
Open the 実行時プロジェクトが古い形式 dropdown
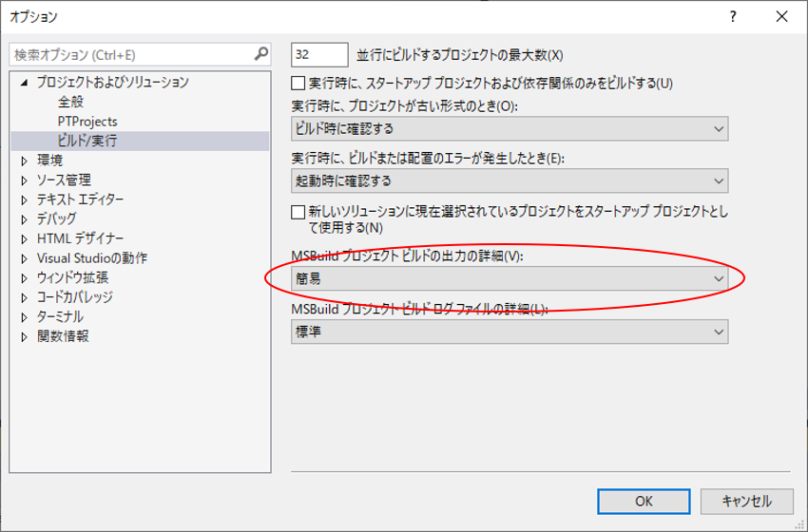coord(510,129)
